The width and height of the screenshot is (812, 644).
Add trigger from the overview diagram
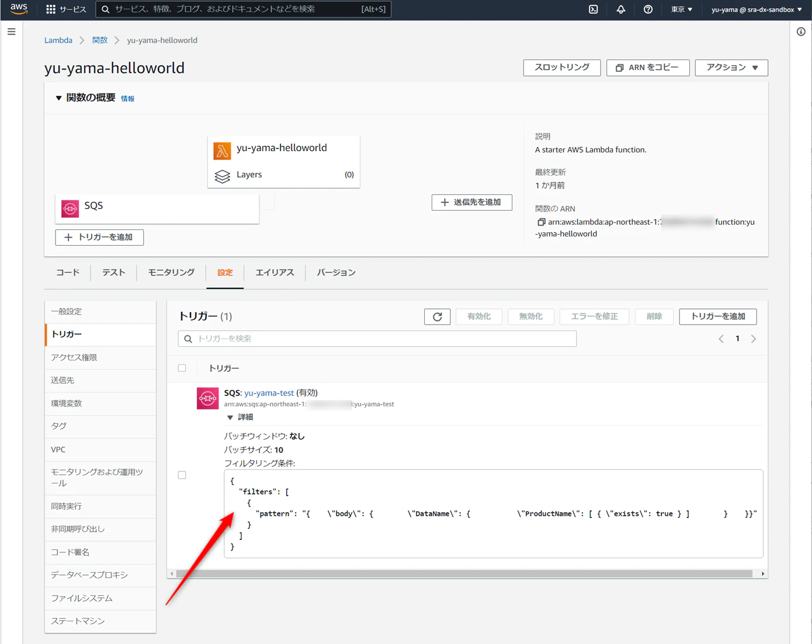99,238
